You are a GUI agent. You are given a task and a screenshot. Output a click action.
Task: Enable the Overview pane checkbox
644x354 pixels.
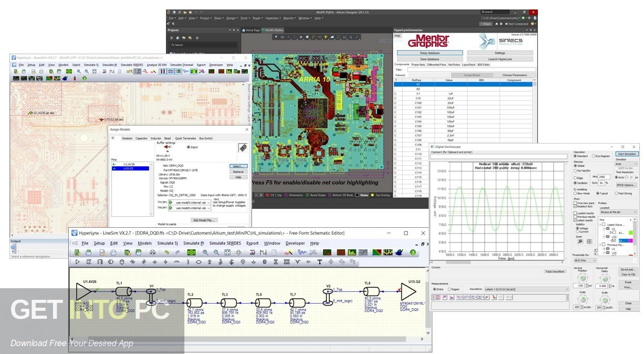575,203
